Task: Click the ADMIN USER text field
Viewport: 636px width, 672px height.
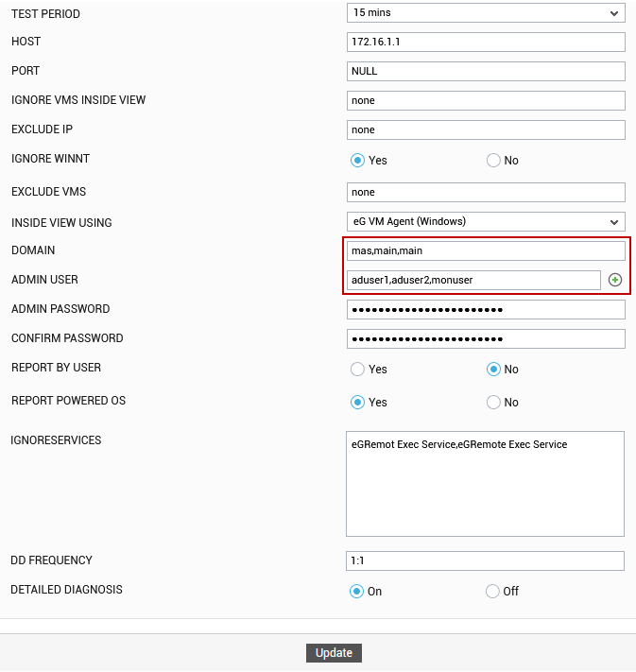Action: [x=473, y=280]
